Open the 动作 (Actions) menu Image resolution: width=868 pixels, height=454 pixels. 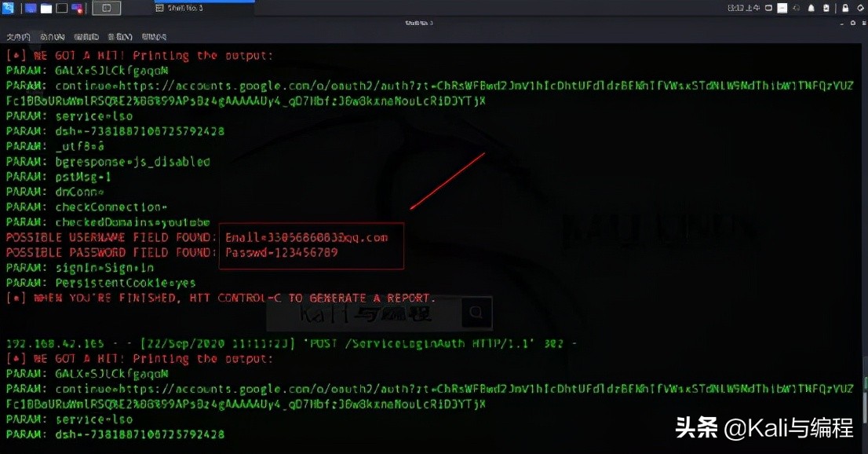point(52,37)
